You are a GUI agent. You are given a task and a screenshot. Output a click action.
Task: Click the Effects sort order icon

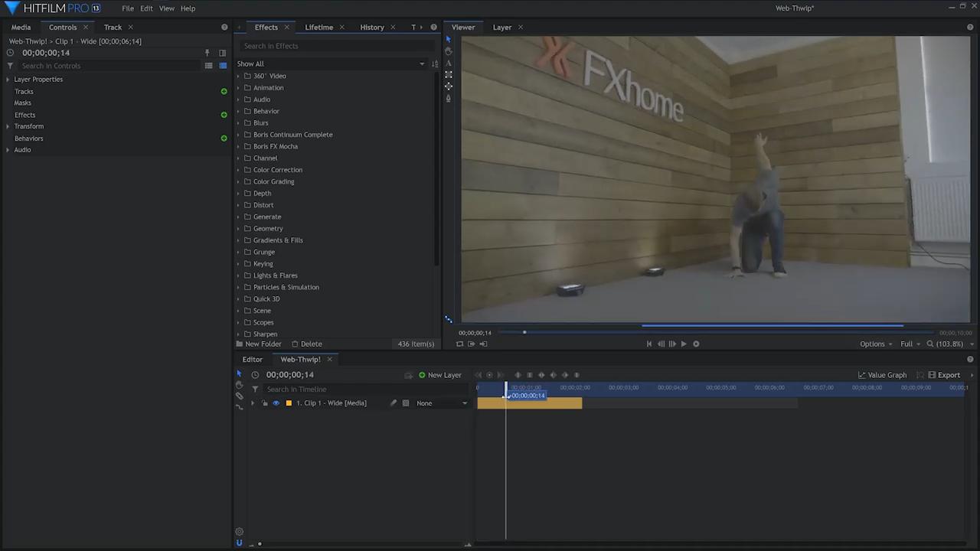435,64
